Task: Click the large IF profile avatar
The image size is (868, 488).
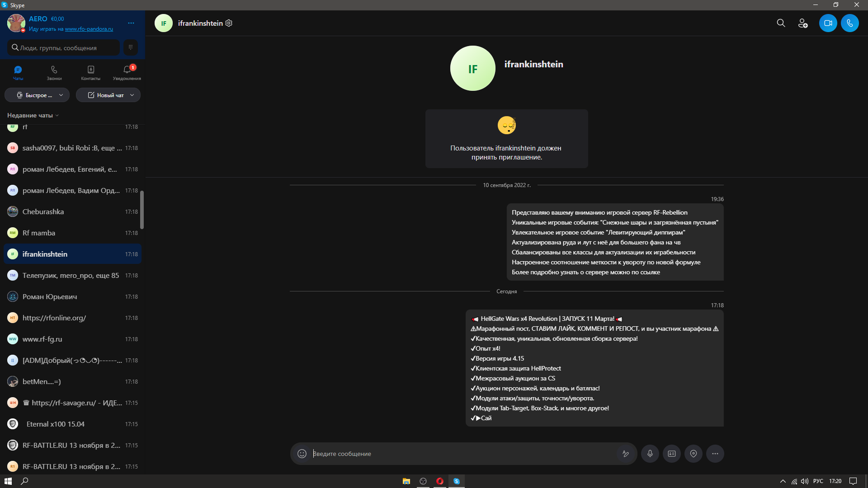Action: (x=472, y=68)
